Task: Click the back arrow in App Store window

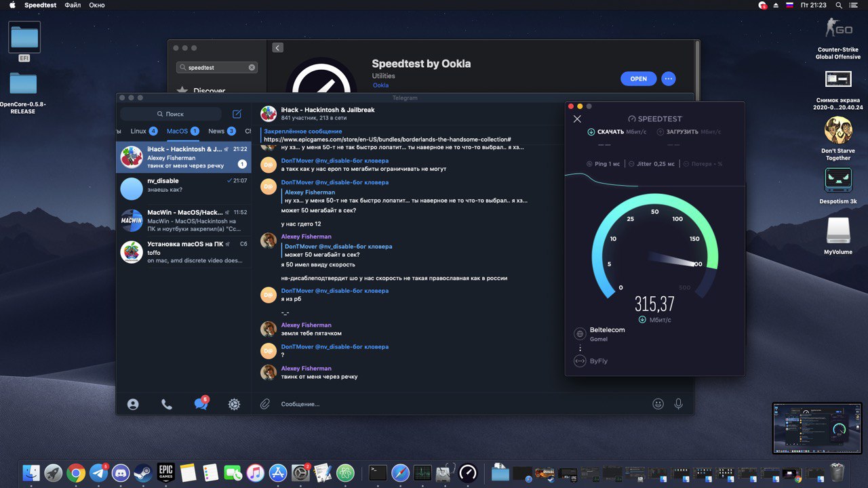Action: 277,47
